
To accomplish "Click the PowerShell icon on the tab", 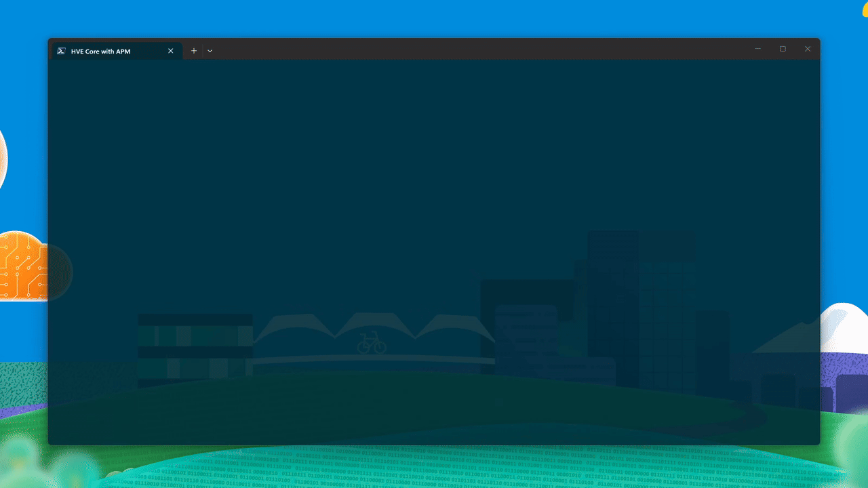I will 61,51.
